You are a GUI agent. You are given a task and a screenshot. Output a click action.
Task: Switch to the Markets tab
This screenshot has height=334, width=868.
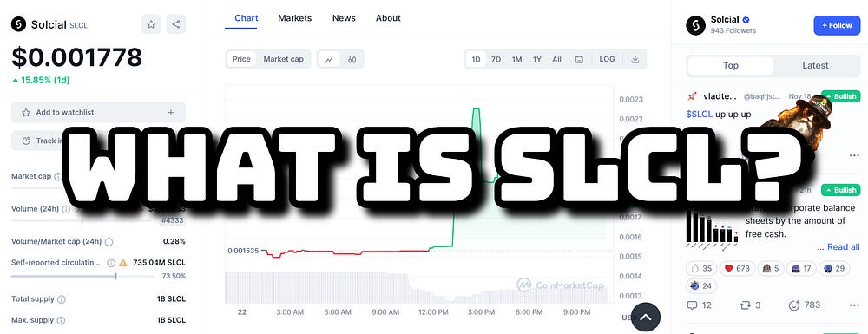point(294,17)
